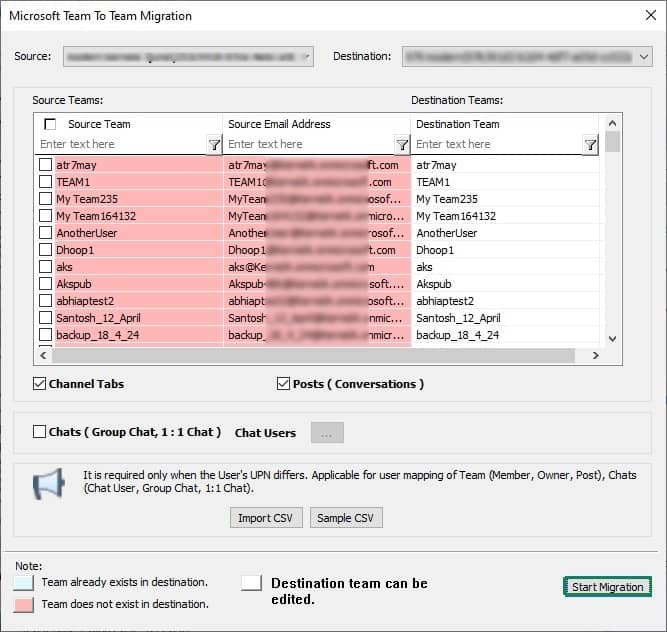Click the Chat Users browse button

pyautogui.click(x=327, y=433)
